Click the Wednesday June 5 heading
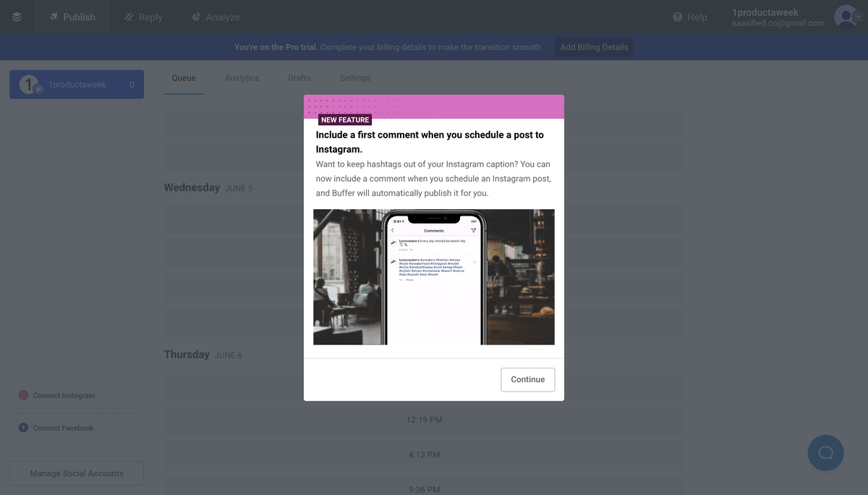Screen dimensions: 868x495 point(208,187)
